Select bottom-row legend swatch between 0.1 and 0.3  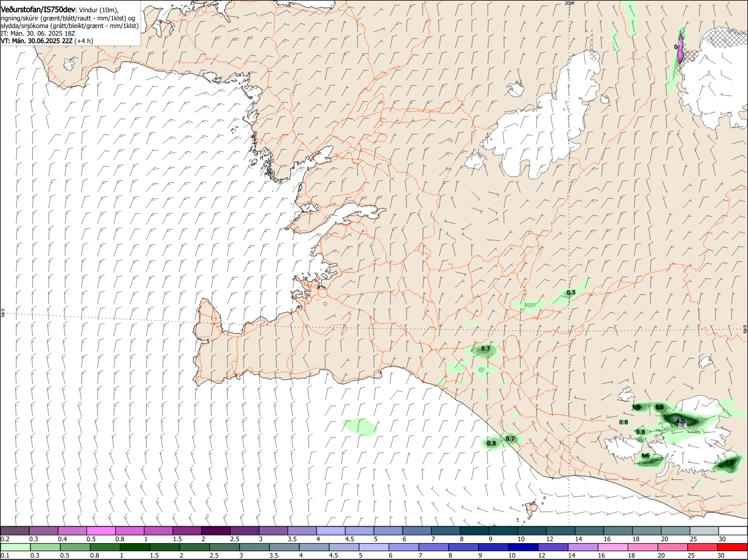tap(15, 547)
